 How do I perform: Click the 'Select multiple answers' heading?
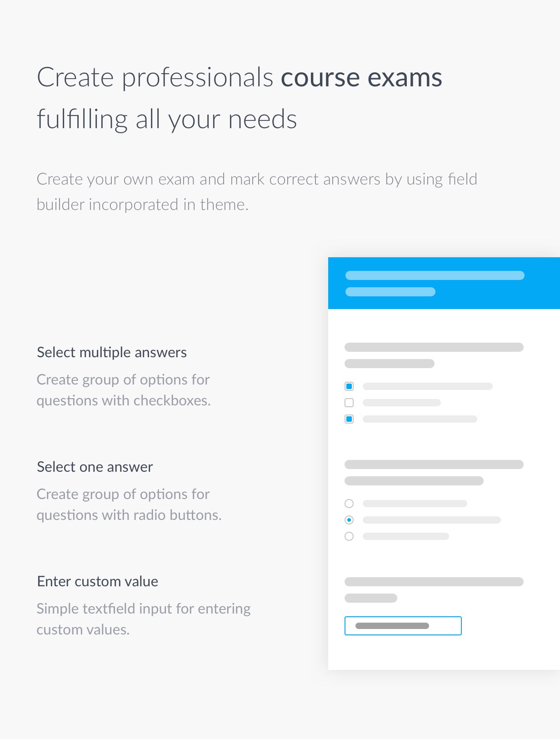112,352
